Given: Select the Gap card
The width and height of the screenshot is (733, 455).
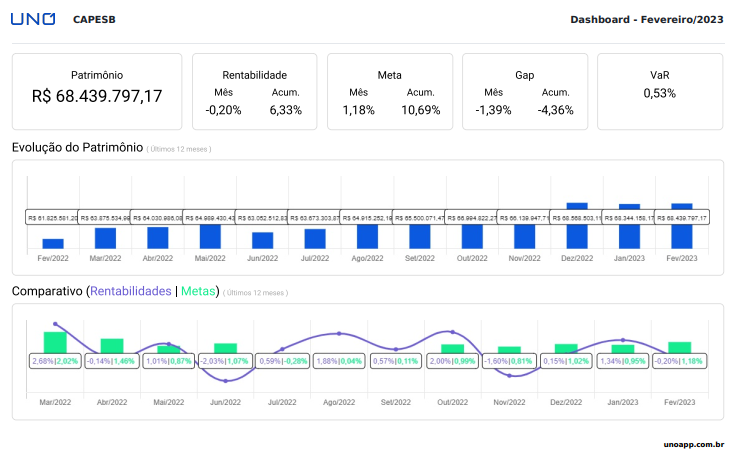Looking at the screenshot, I should 524,91.
